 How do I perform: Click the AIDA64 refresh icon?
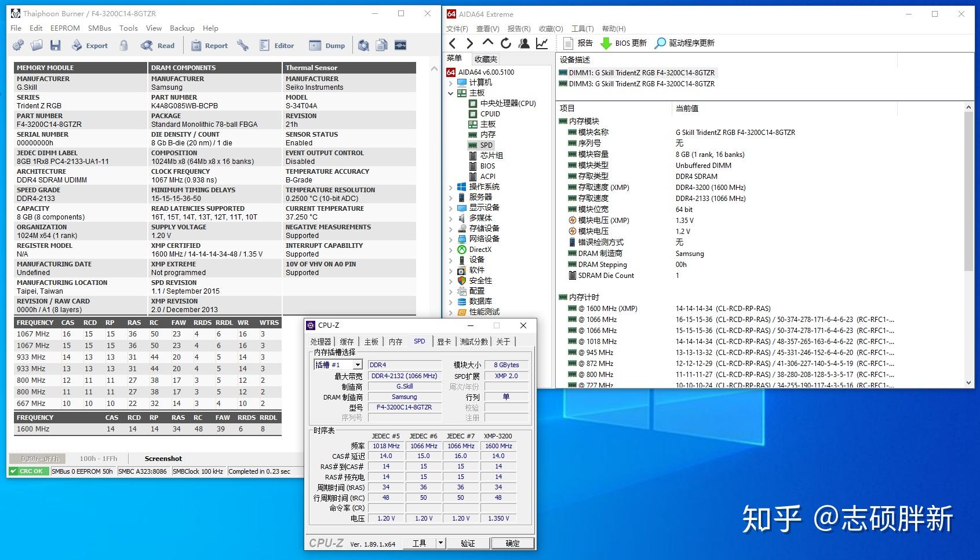coord(506,43)
